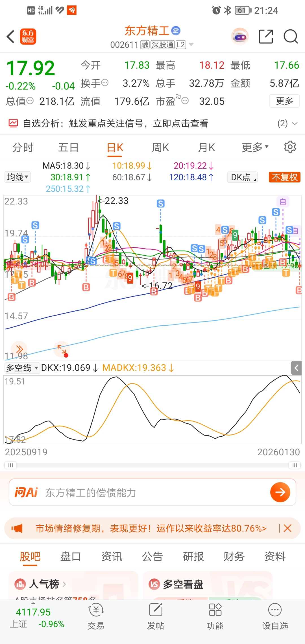Tap the info icon beside 市盈
The height and width of the screenshot is (644, 305).
185,101
